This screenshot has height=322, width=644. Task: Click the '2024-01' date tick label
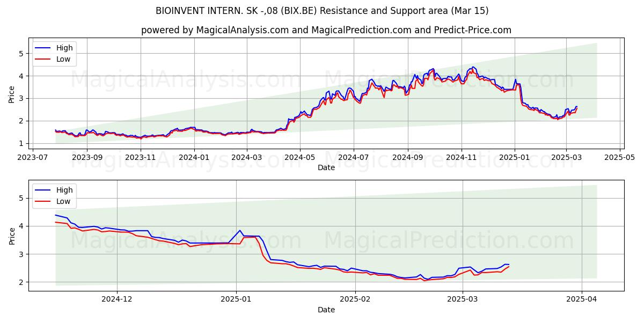click(x=194, y=158)
